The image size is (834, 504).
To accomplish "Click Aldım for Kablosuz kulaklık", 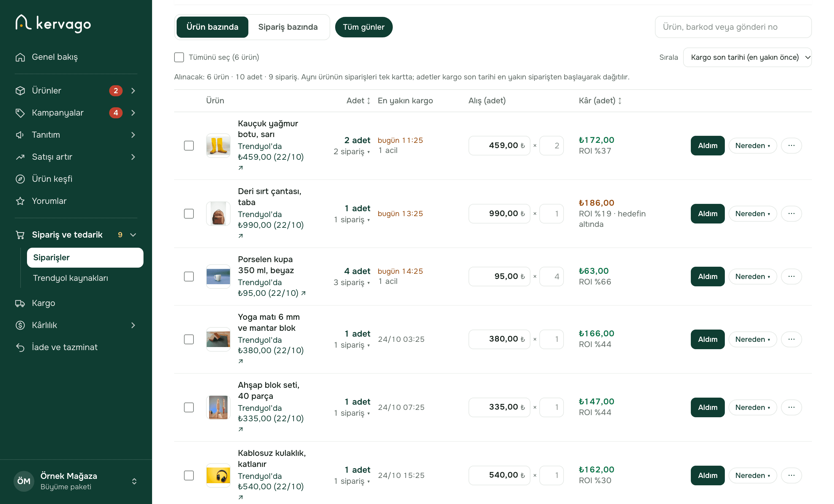I will click(x=707, y=475).
